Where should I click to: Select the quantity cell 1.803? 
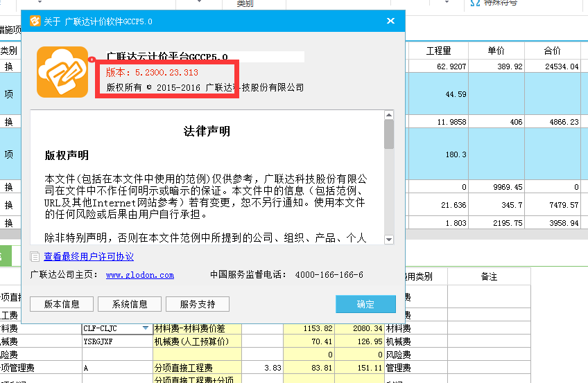pyautogui.click(x=438, y=223)
